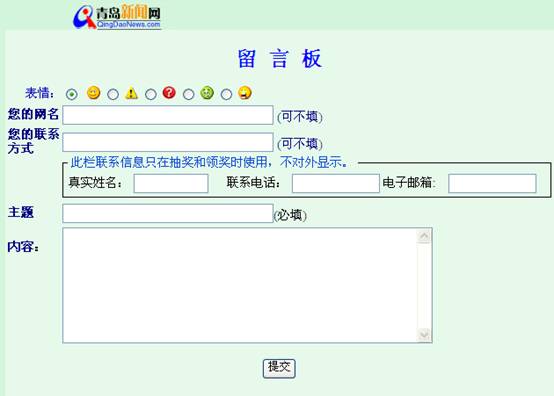This screenshot has height=396, width=554.
Task: Focus the 主题 required text field
Action: tap(168, 213)
